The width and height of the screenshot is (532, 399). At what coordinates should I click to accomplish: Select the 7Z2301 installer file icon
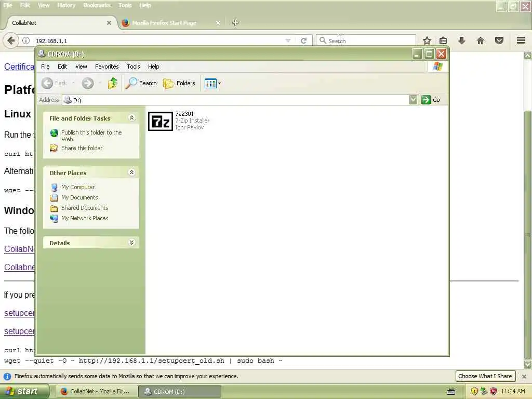click(161, 121)
